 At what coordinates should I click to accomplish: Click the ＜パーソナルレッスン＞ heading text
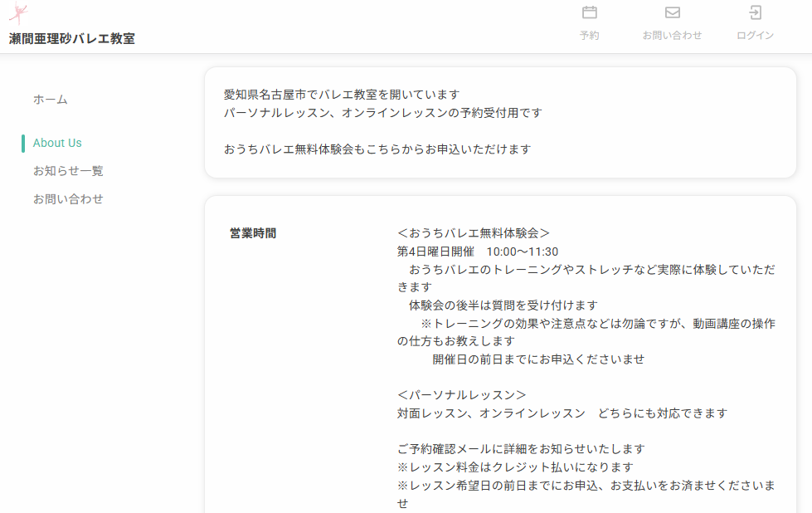[462, 395]
